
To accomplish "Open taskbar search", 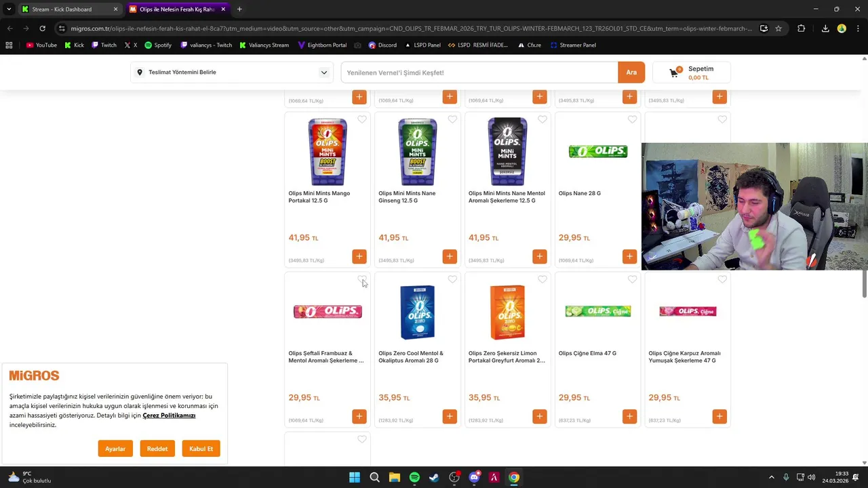I will 374,477.
